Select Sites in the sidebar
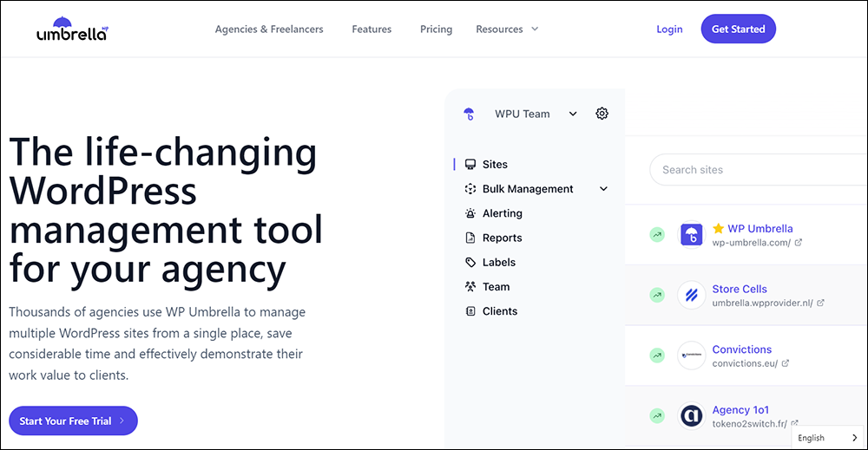 [495, 164]
